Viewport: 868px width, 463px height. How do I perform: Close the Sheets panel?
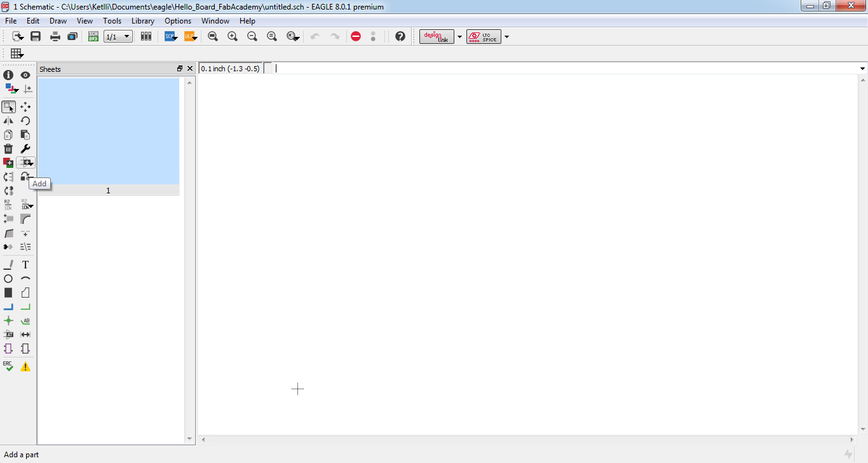click(190, 69)
